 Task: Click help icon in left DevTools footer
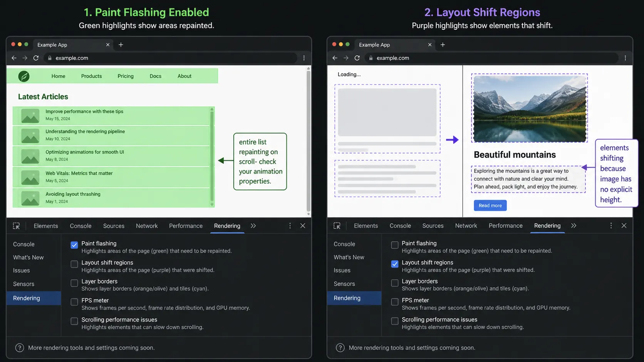[x=19, y=348]
